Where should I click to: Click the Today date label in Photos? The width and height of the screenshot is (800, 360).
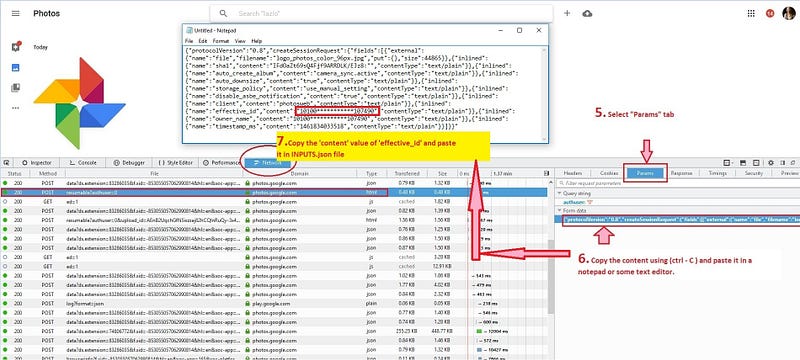click(x=40, y=47)
